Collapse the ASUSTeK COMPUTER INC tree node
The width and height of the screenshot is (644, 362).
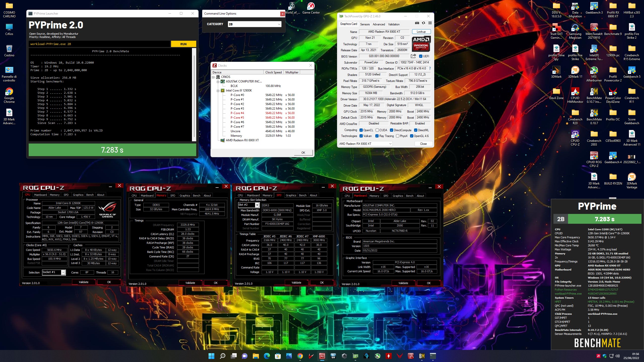coord(218,81)
